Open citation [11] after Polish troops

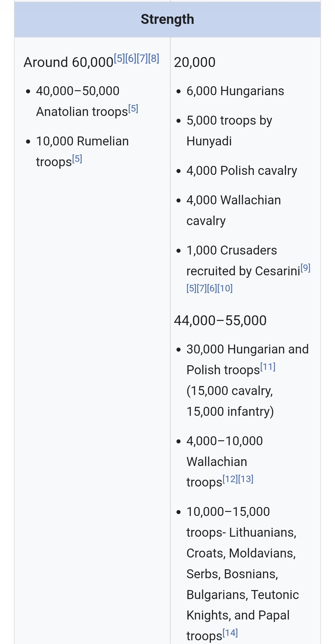click(x=268, y=367)
